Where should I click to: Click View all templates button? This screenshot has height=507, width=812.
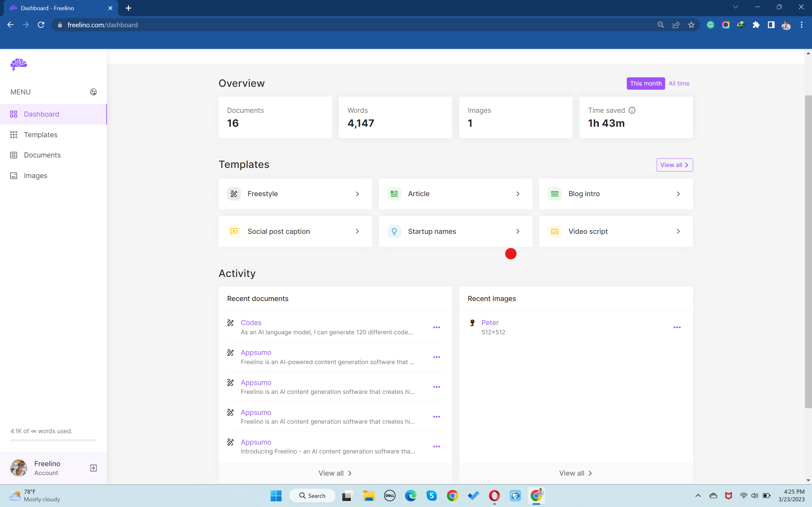674,165
